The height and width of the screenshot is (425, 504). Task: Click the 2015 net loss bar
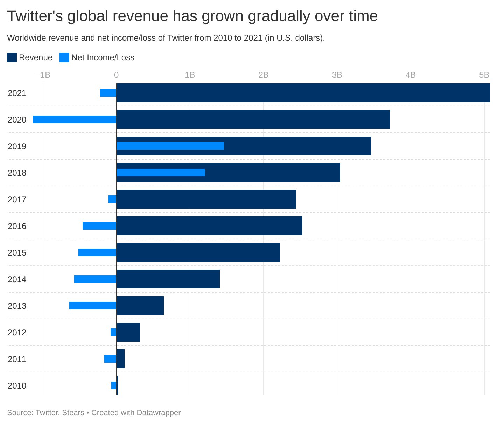tap(97, 252)
